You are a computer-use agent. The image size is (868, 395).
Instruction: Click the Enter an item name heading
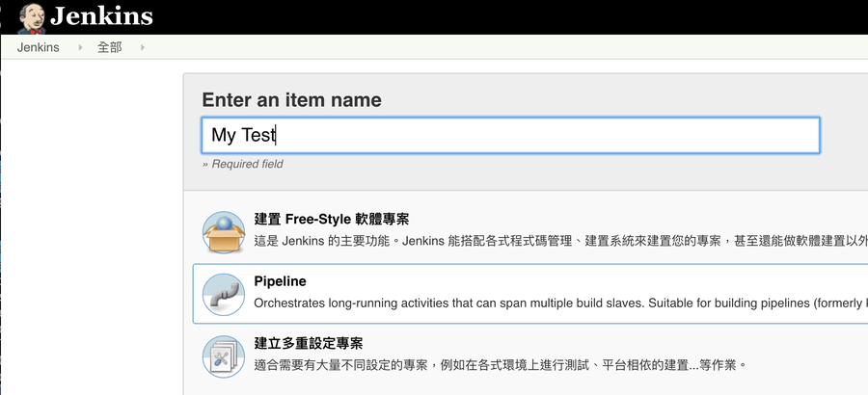tap(291, 100)
